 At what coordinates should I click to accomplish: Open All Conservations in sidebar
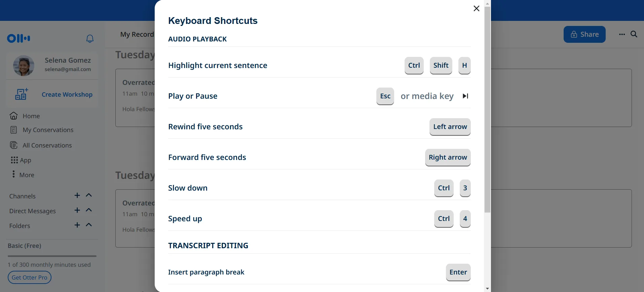(x=47, y=145)
